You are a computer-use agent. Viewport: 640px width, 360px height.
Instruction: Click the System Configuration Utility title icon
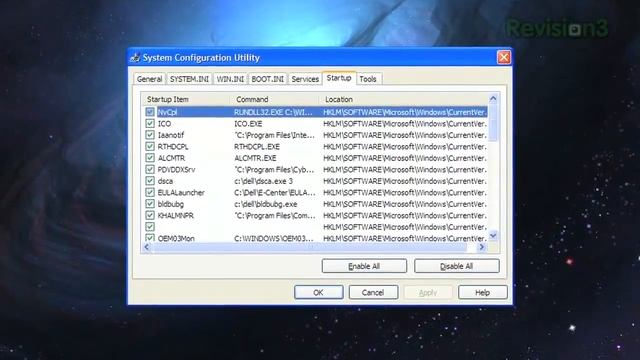135,58
